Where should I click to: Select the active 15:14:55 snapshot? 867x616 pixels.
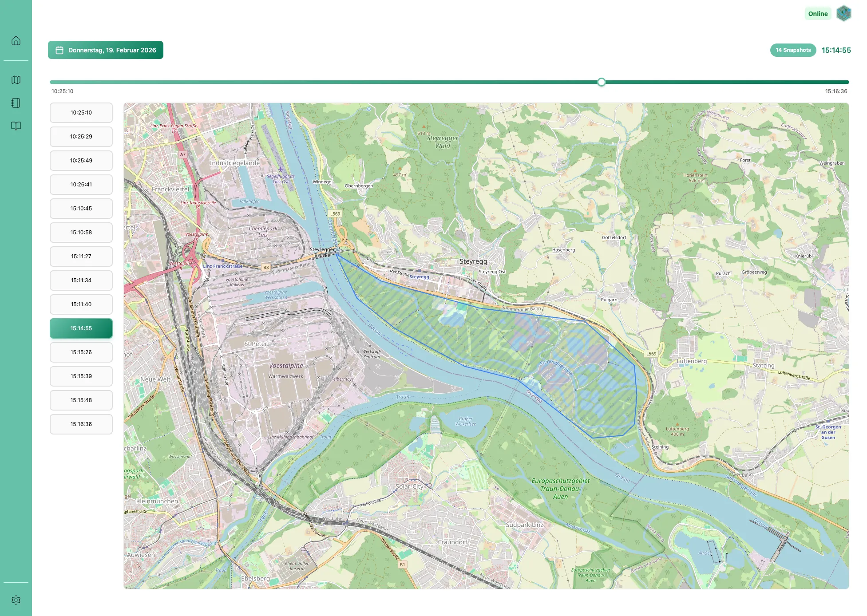pos(81,328)
